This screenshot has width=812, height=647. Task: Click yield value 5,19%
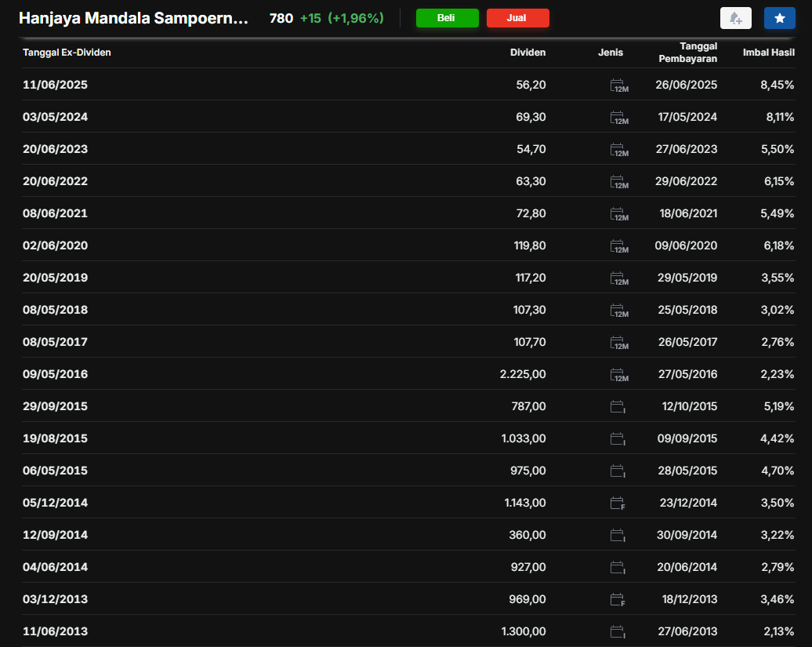[779, 406]
